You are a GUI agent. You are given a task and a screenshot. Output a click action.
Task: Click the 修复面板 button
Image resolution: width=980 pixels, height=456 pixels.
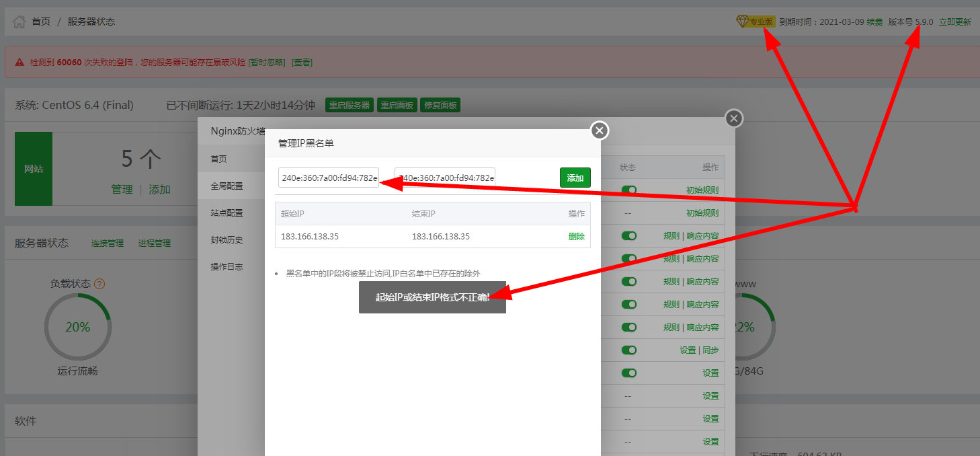pos(440,106)
